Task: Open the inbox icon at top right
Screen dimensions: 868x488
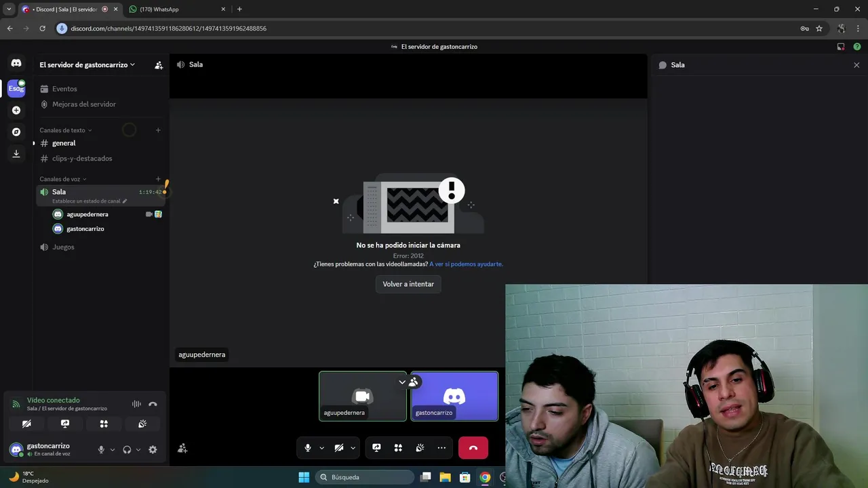Action: click(x=841, y=47)
